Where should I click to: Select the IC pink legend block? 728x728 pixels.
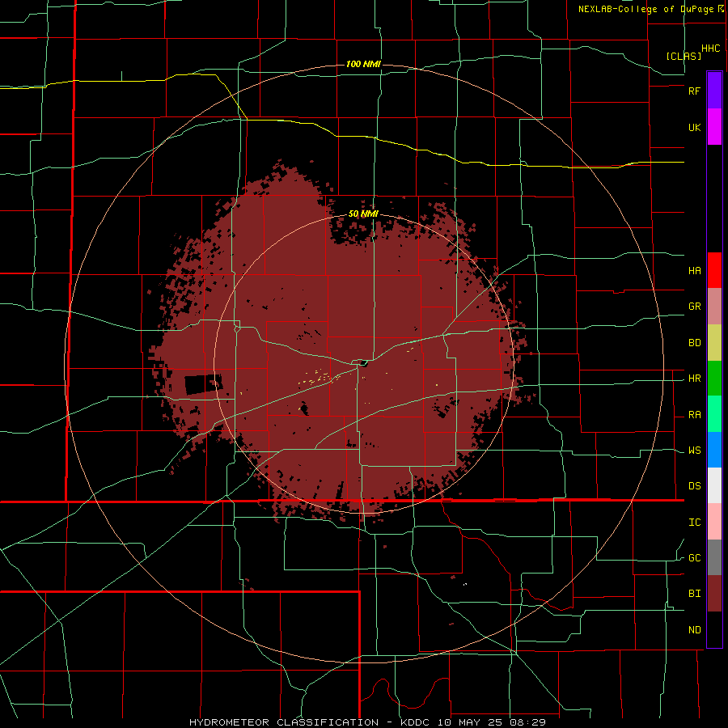(x=714, y=522)
